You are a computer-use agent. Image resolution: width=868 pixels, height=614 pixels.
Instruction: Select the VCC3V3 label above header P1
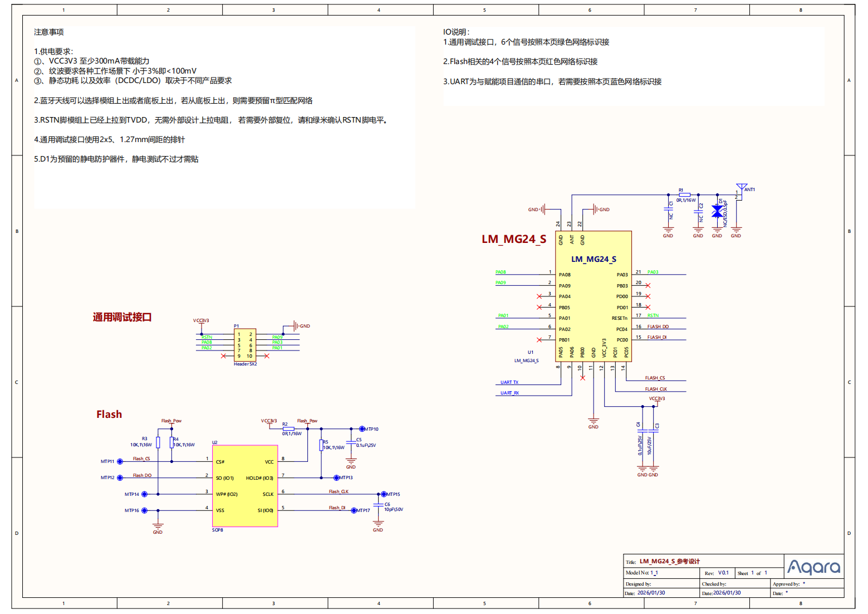pos(201,320)
